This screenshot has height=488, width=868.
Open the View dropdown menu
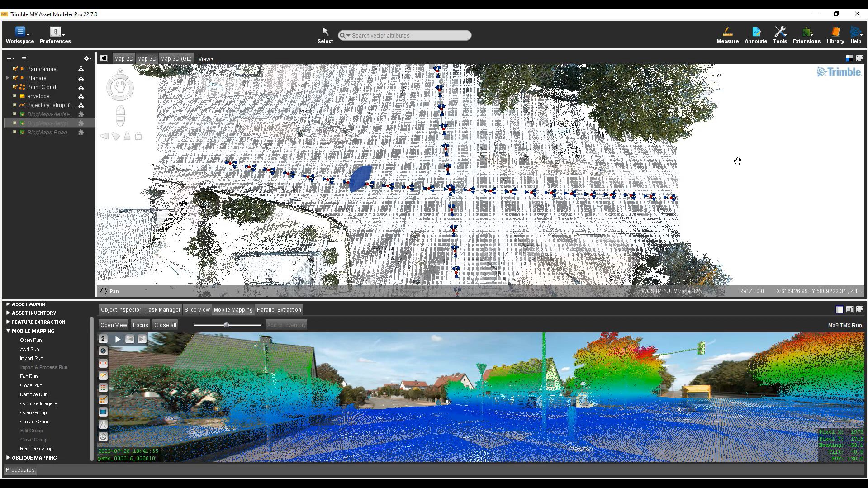[205, 59]
